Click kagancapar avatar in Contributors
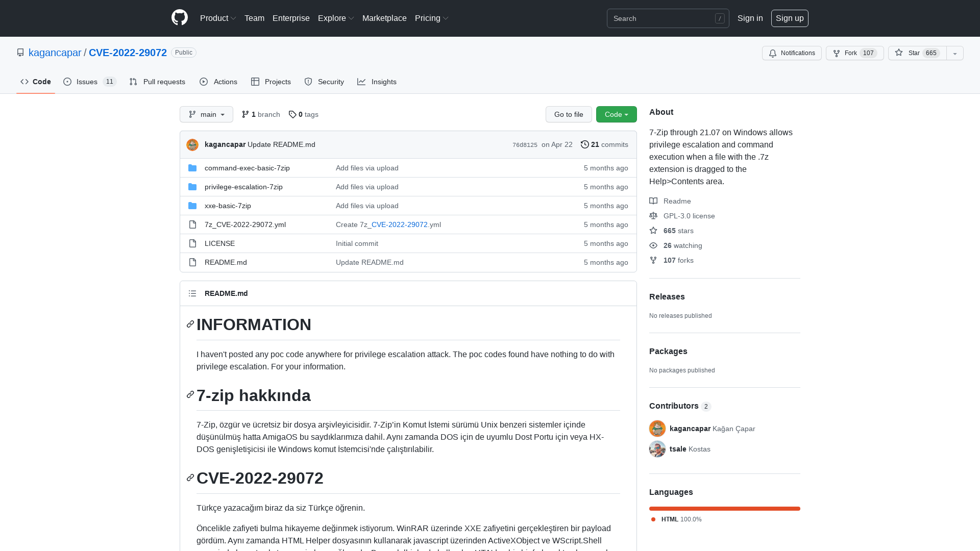980x551 pixels. coord(657,429)
